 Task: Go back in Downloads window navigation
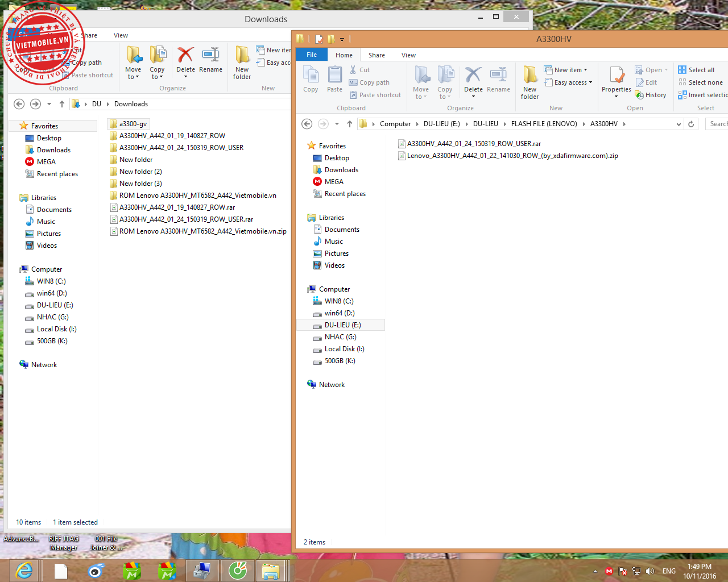[19, 104]
